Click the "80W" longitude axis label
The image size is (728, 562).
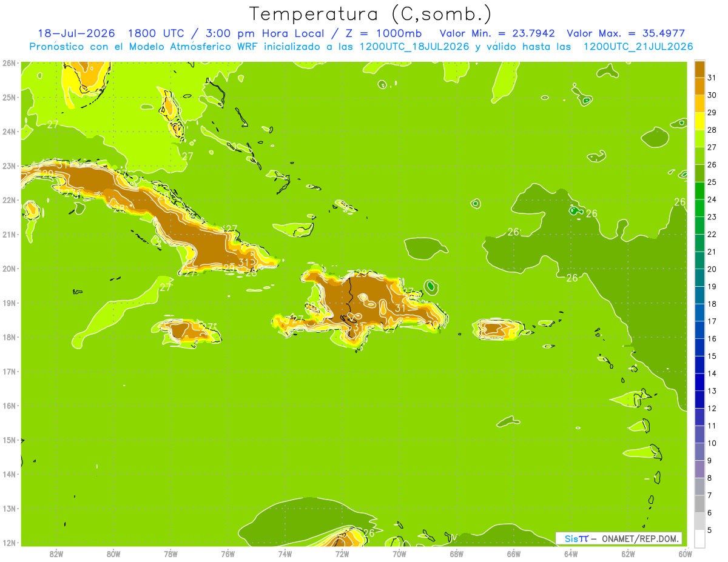tap(113, 554)
